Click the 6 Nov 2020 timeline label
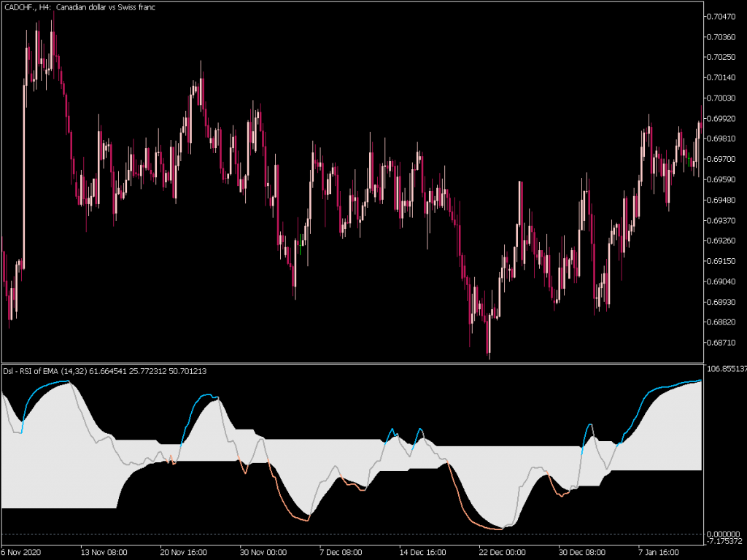This screenshot has width=747, height=560. click(22, 552)
